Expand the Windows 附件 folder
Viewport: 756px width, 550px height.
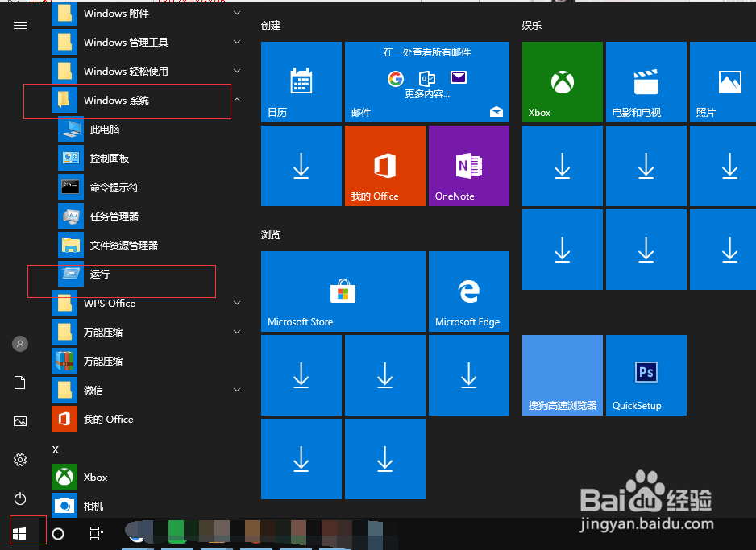coord(149,14)
